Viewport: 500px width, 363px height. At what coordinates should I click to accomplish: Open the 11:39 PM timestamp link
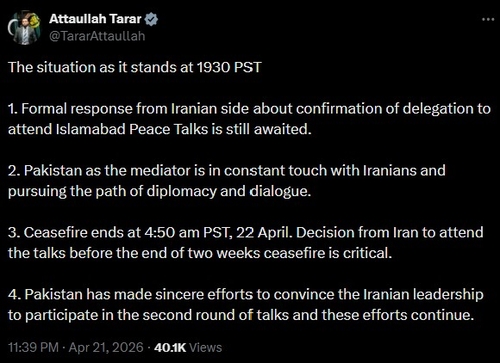[33, 348]
